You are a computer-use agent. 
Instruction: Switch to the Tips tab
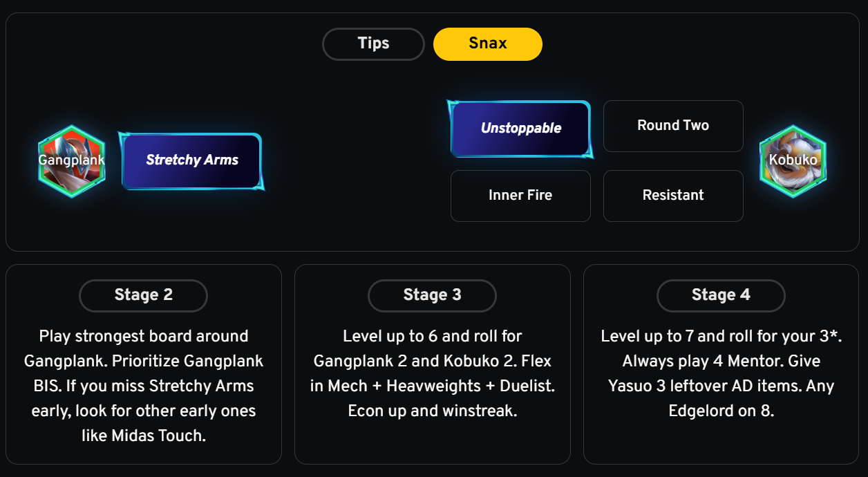click(x=373, y=44)
